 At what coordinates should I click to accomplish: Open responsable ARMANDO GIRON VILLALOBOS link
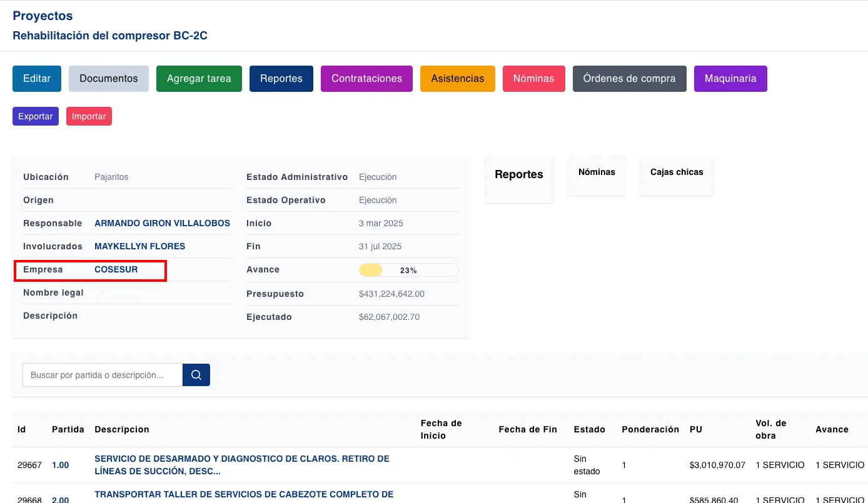[x=162, y=223]
